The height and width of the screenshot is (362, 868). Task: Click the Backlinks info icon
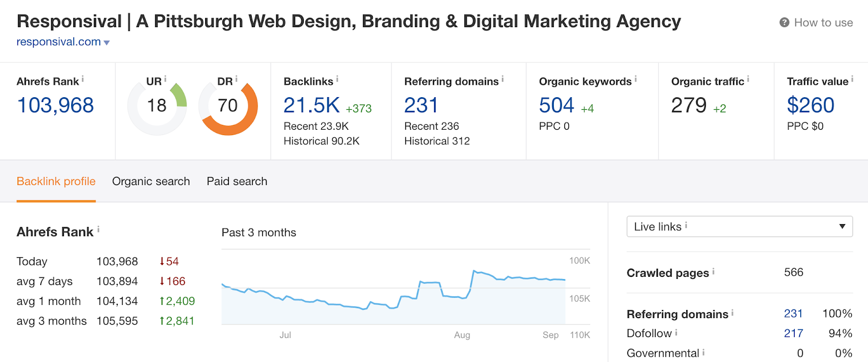coord(337,78)
